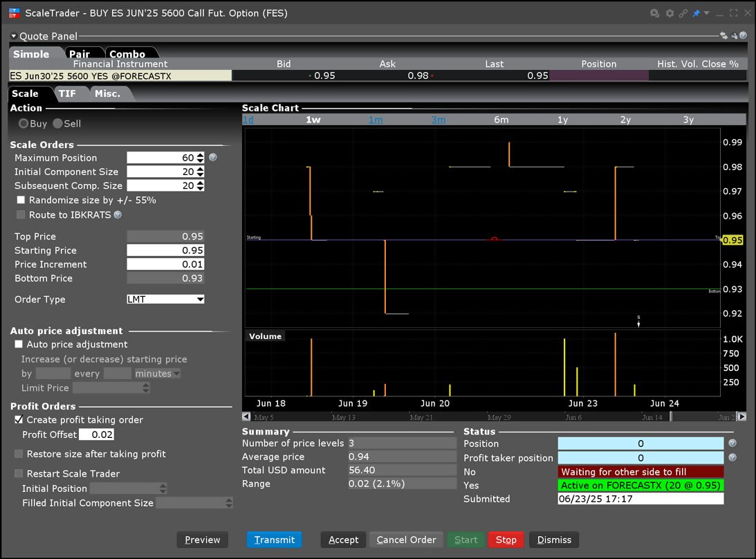Click the help icon in the Quote Panel header
This screenshot has height=559, width=756.
(x=742, y=35)
